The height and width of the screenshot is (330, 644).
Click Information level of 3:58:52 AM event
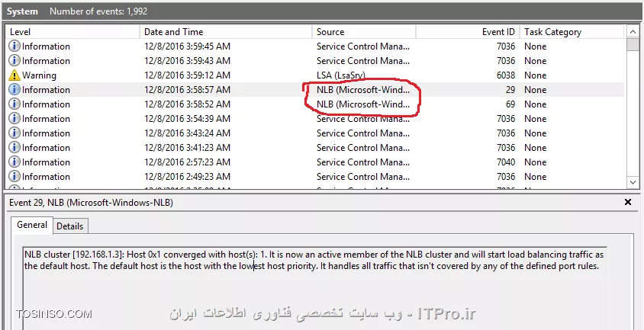coord(46,104)
